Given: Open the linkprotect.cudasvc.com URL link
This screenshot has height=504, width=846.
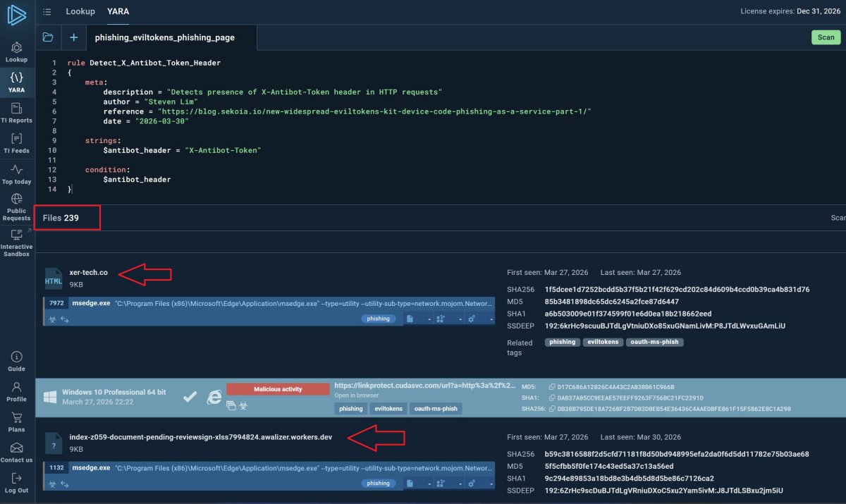Looking at the screenshot, I should [424, 386].
